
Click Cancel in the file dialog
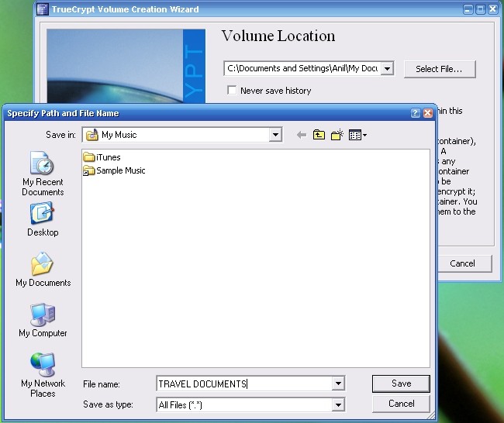(x=401, y=404)
